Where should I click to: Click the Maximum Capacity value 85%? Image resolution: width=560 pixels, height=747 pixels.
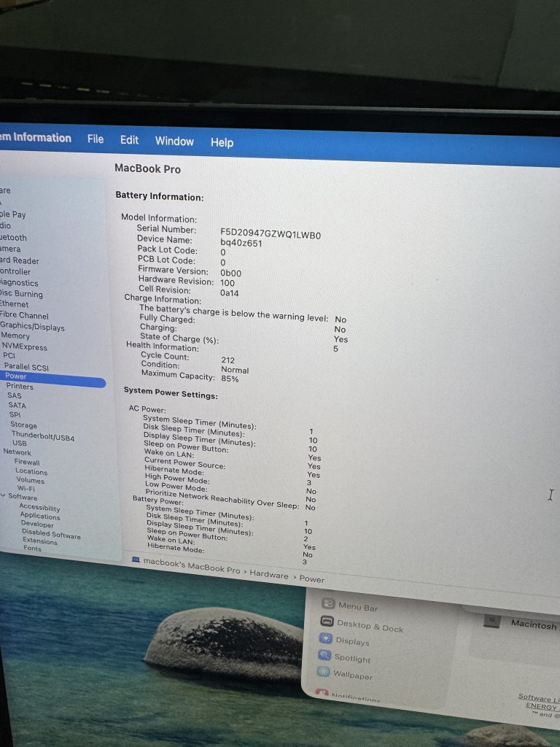click(x=230, y=379)
